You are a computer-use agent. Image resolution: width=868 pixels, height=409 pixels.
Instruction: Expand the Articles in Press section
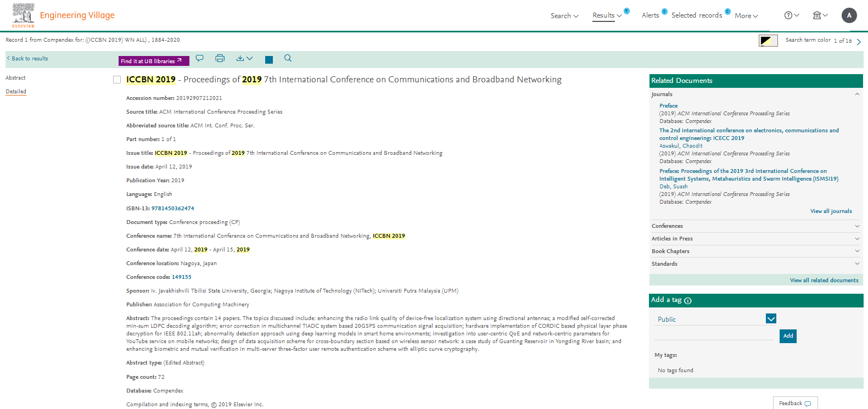point(857,239)
